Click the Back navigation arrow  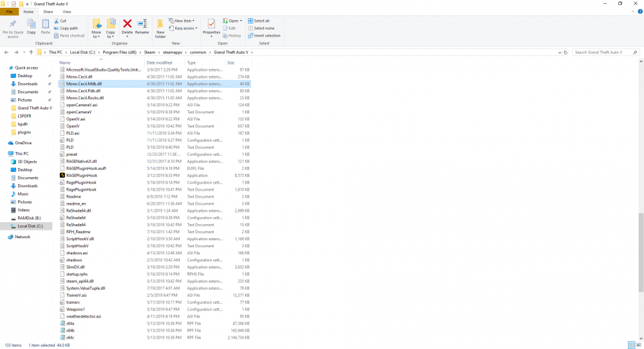(6, 53)
